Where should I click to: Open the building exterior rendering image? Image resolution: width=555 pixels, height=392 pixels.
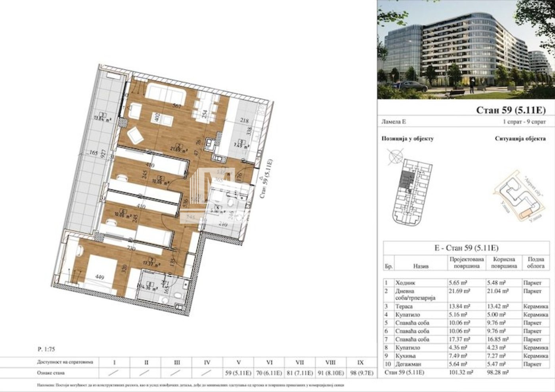point(465,50)
